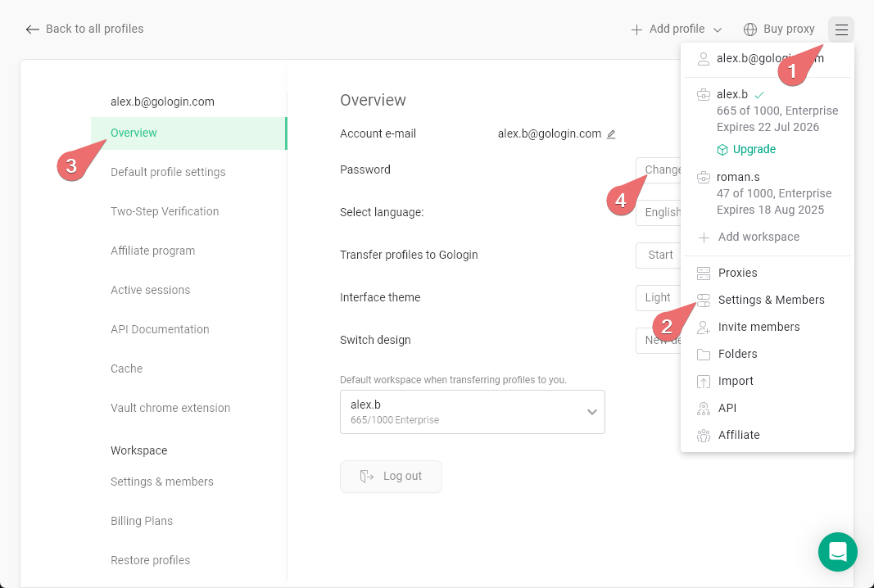Viewport: 874px width, 588px height.
Task: Click the Change password button
Action: (x=659, y=170)
